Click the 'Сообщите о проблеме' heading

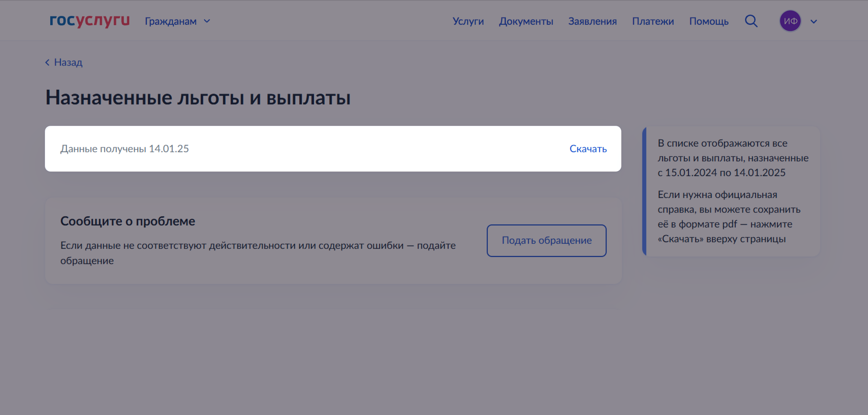[128, 221]
